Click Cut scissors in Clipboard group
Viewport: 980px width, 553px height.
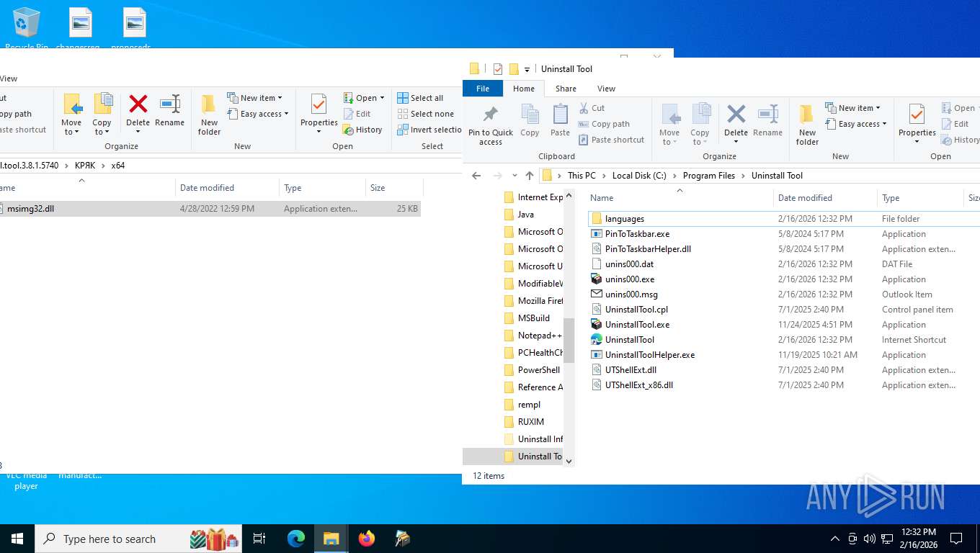coord(584,108)
